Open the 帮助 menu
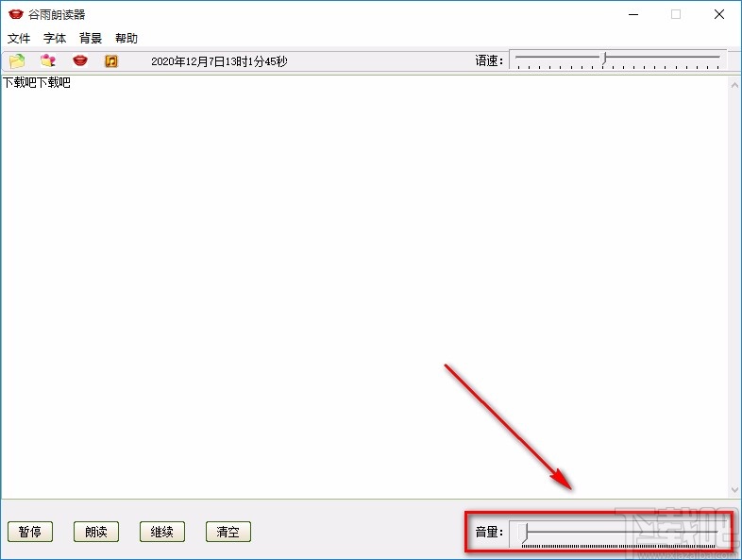The image size is (742, 560). [x=126, y=39]
